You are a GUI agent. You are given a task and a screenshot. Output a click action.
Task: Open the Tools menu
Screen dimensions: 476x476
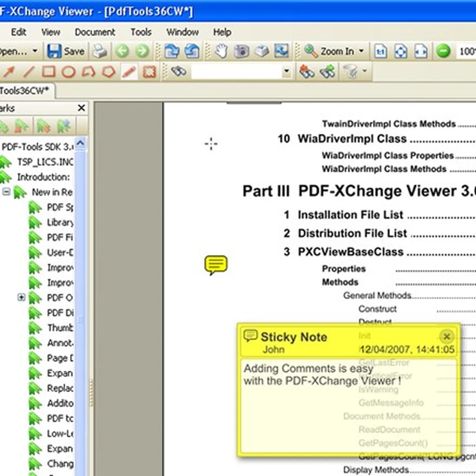(141, 32)
